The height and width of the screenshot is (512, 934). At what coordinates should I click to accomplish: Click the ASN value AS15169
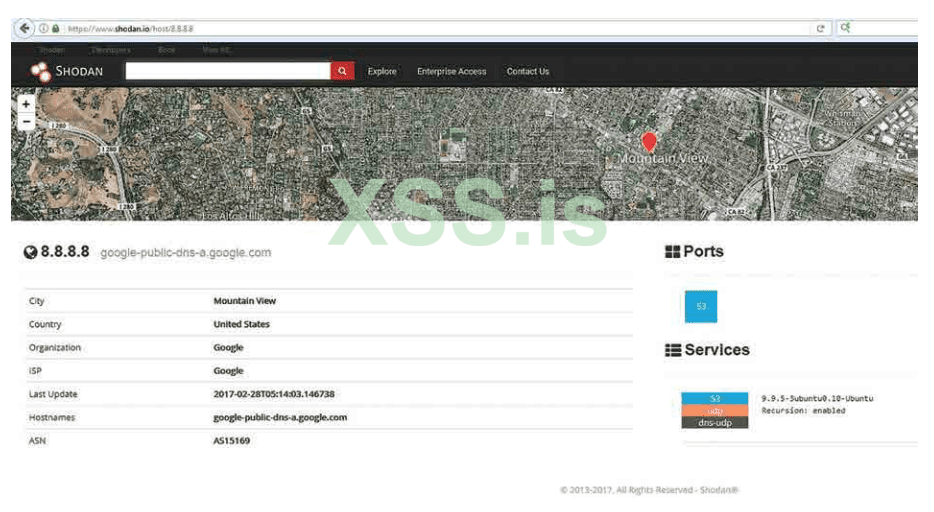click(231, 441)
